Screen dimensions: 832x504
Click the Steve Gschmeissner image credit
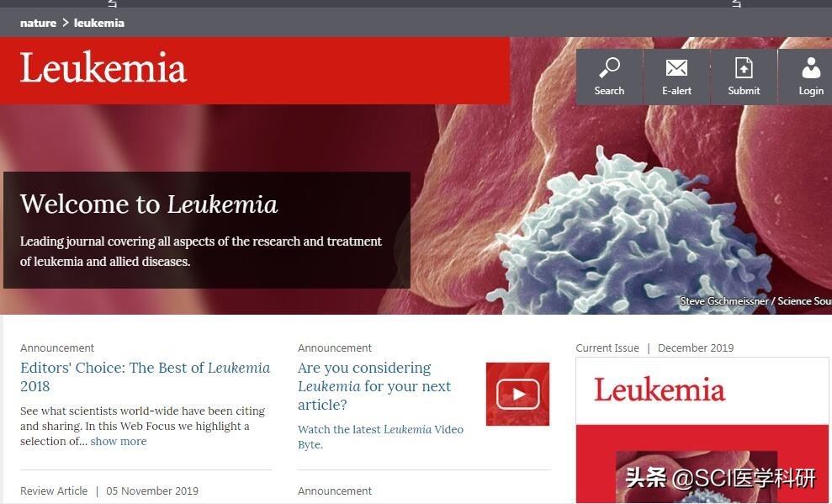click(x=755, y=301)
